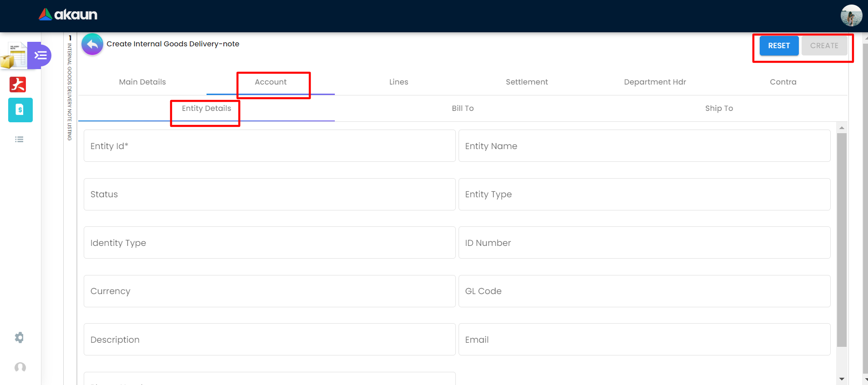Click the grey user icon in sidebar
Screen dimensions: 868x385
(20, 367)
